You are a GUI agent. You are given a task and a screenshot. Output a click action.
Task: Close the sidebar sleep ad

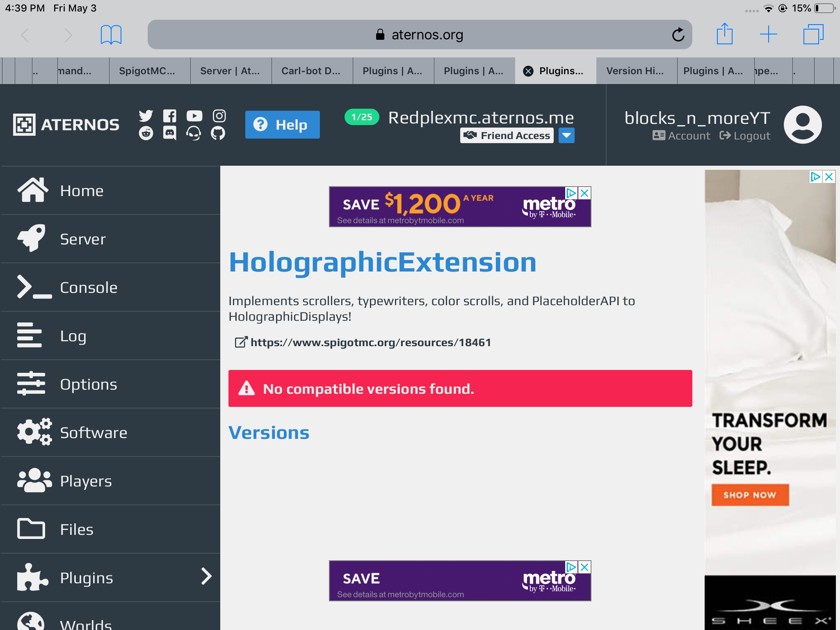tap(829, 177)
